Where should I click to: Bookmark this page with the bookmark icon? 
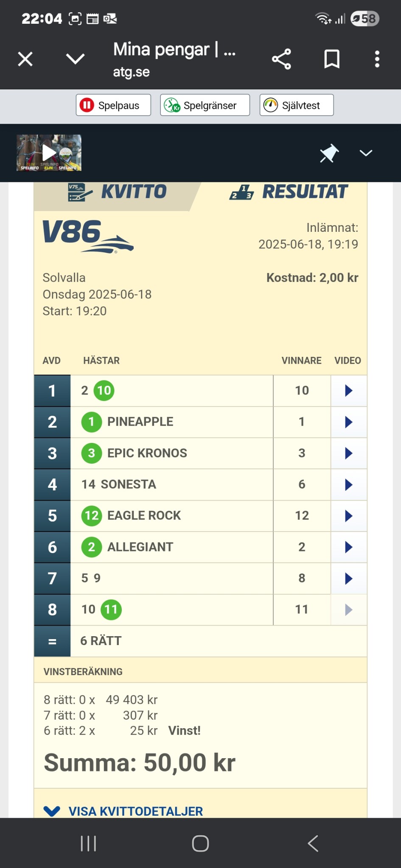331,59
